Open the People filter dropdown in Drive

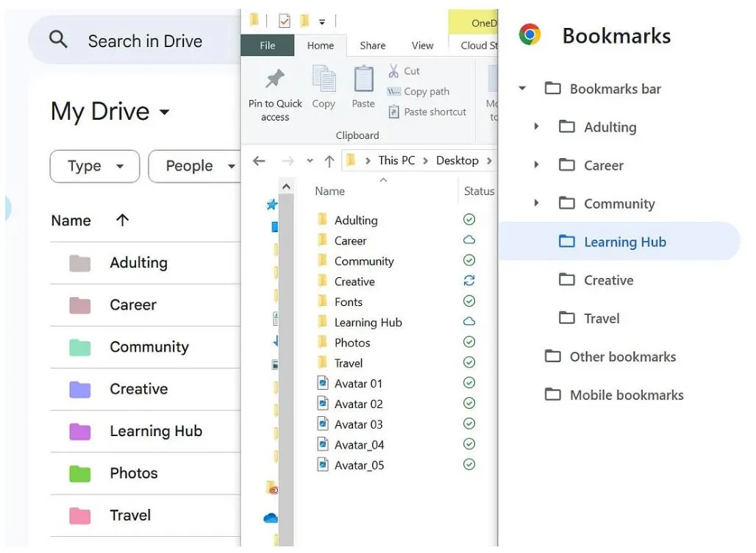pyautogui.click(x=194, y=166)
